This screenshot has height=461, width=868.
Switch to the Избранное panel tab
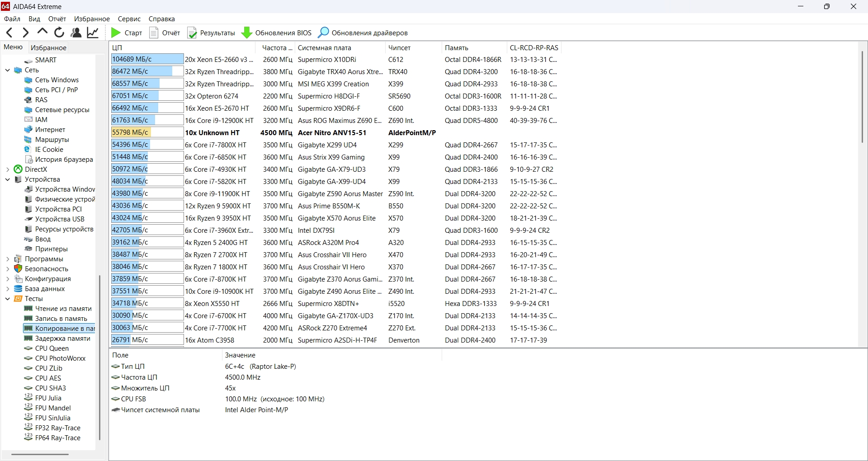click(x=48, y=47)
